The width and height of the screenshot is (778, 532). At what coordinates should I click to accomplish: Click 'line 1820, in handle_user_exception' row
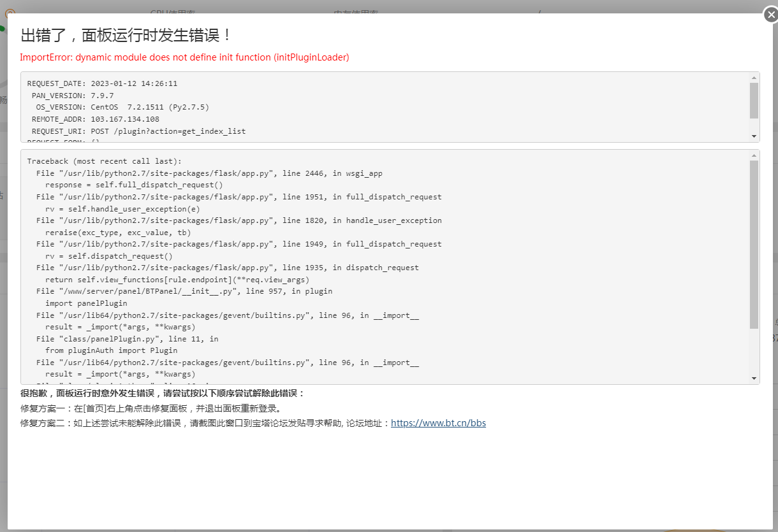coord(239,220)
